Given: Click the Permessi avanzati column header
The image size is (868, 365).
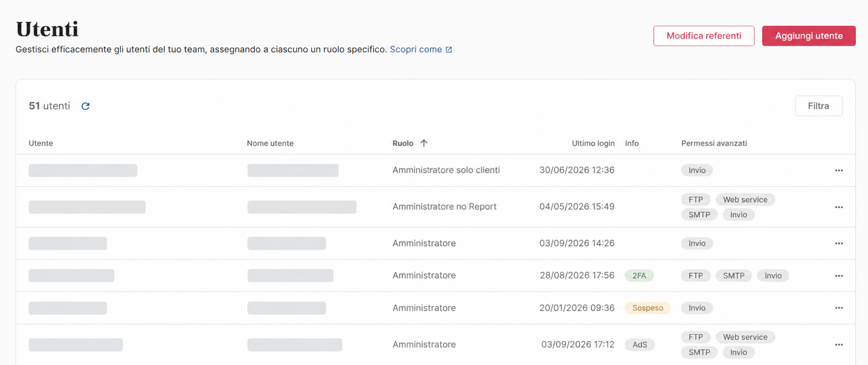Looking at the screenshot, I should click(714, 143).
